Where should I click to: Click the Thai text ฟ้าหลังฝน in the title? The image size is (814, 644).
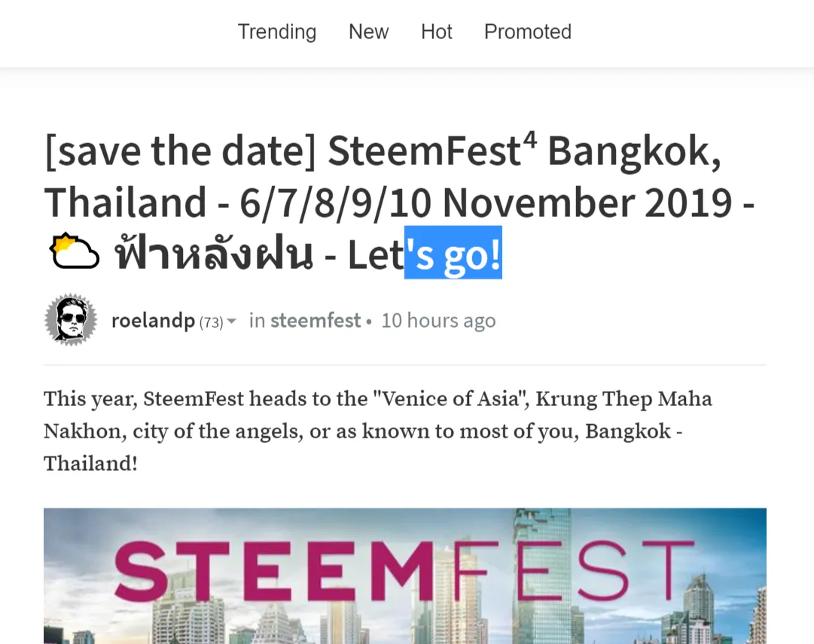pyautogui.click(x=214, y=253)
